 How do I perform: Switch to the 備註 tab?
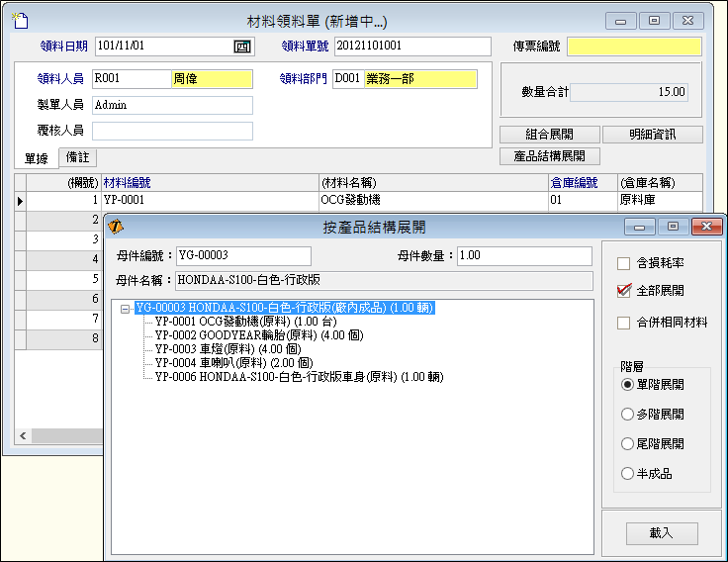click(x=77, y=157)
